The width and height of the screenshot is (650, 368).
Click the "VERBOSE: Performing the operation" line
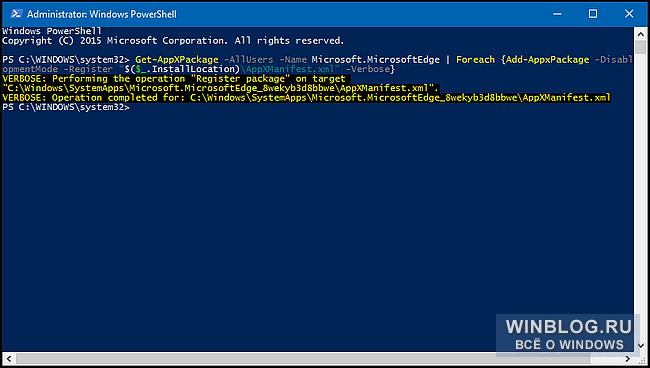tap(220, 83)
